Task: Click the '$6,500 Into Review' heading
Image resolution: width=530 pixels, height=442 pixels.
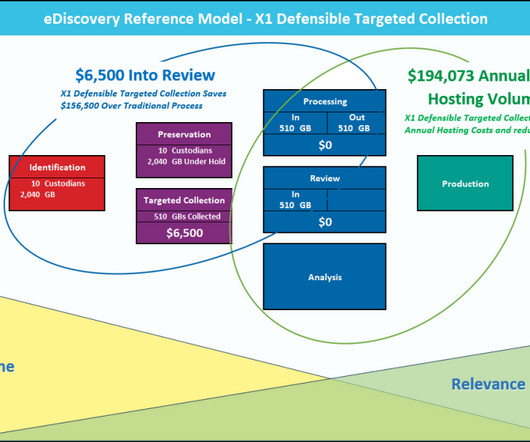Action: [x=145, y=75]
